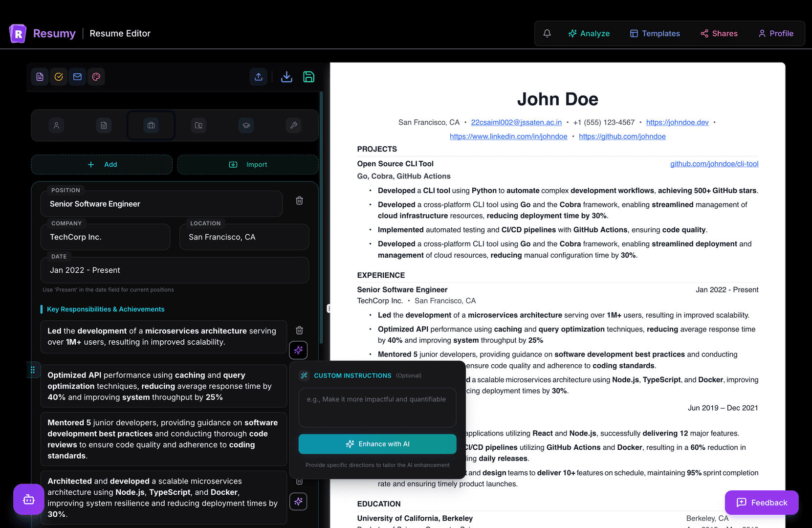Click the John Doe name heading
This screenshot has height=528, width=812.
[558, 99]
